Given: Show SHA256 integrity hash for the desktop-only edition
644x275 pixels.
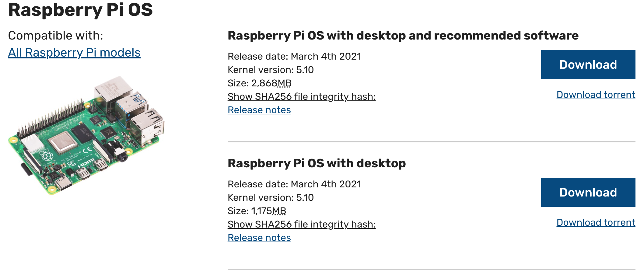Looking at the screenshot, I should coord(302,224).
